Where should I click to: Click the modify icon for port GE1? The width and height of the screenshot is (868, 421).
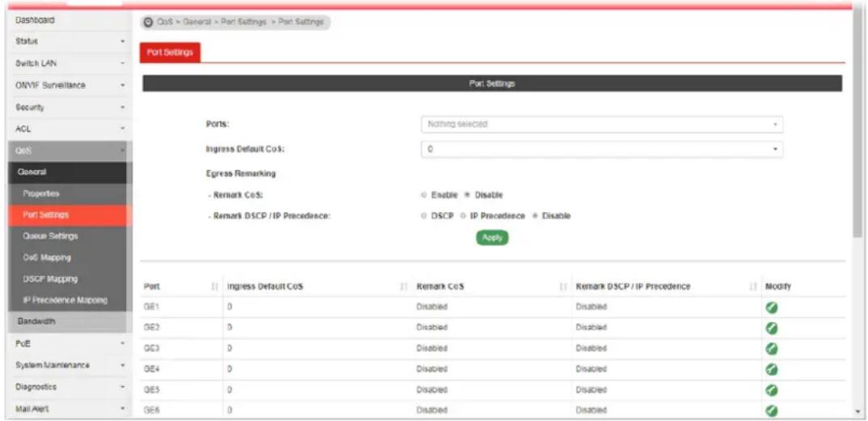[773, 308]
